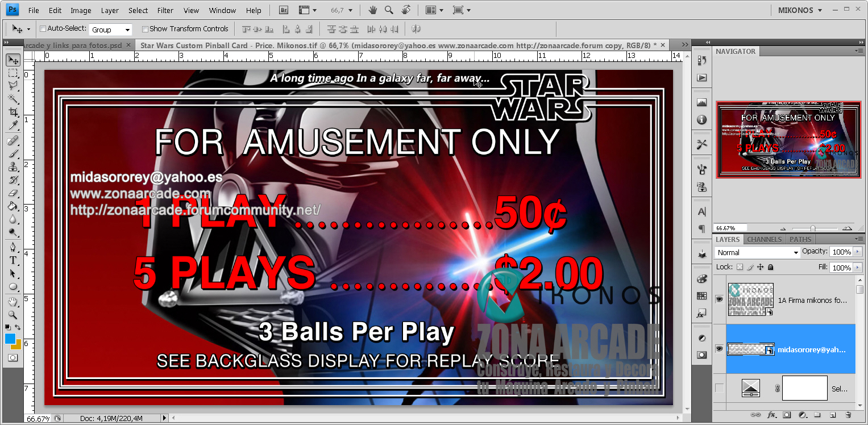868x425 pixels.
Task: Select the midasororey@yah... layer thumbnail
Action: [750, 349]
